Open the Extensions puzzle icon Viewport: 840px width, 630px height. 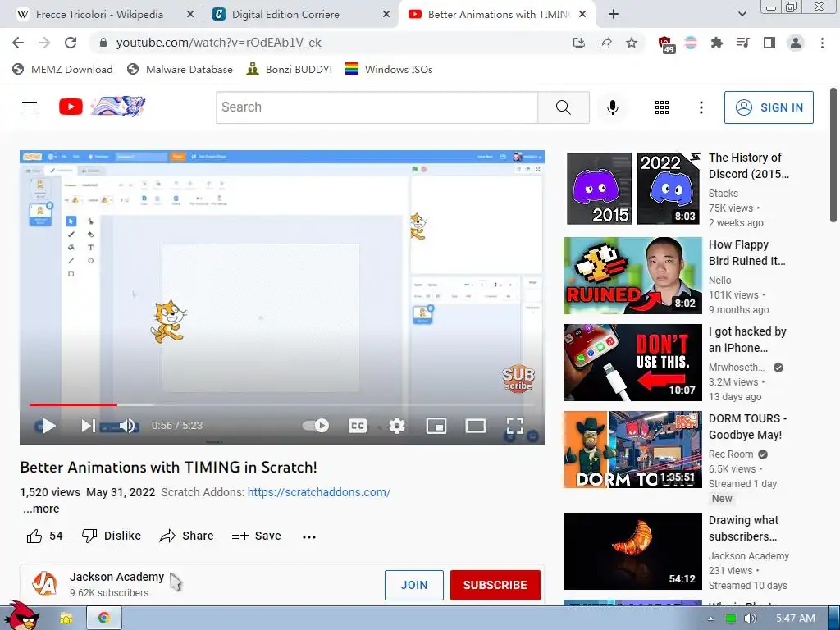[716, 43]
